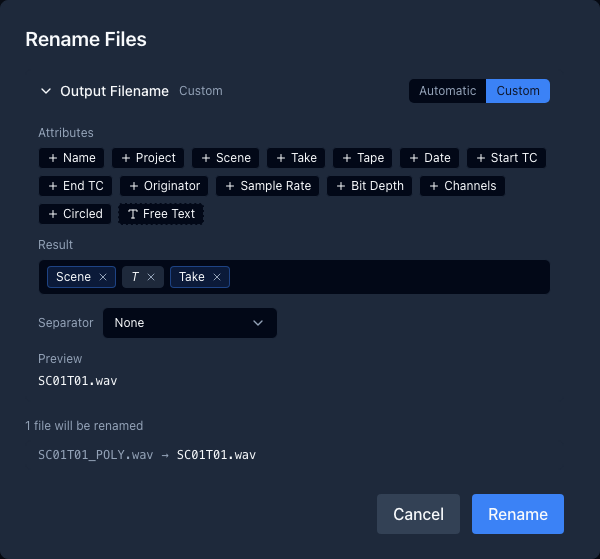Click '1 file will be renamed' text
The height and width of the screenshot is (559, 600).
84,425
